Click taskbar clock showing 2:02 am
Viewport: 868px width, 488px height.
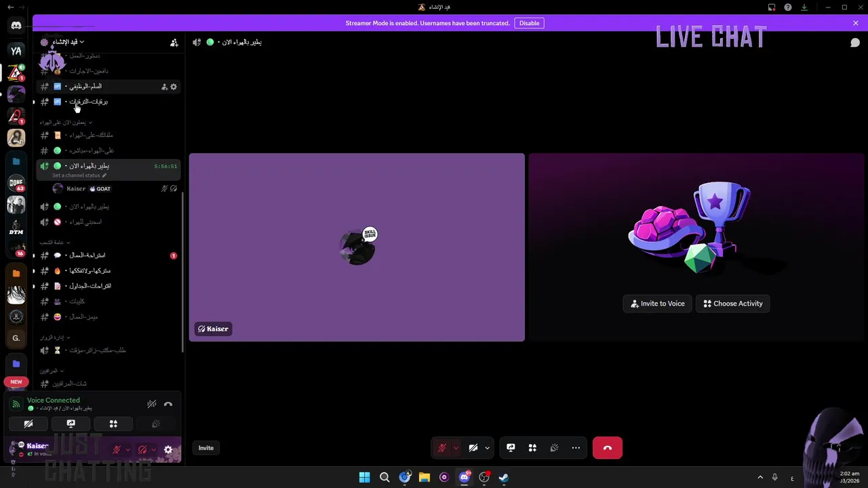click(850, 477)
